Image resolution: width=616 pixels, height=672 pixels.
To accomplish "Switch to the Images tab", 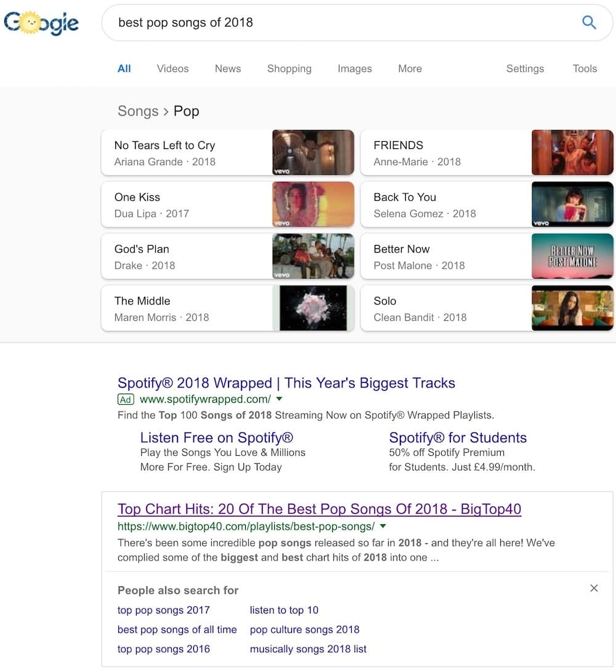I will (354, 68).
